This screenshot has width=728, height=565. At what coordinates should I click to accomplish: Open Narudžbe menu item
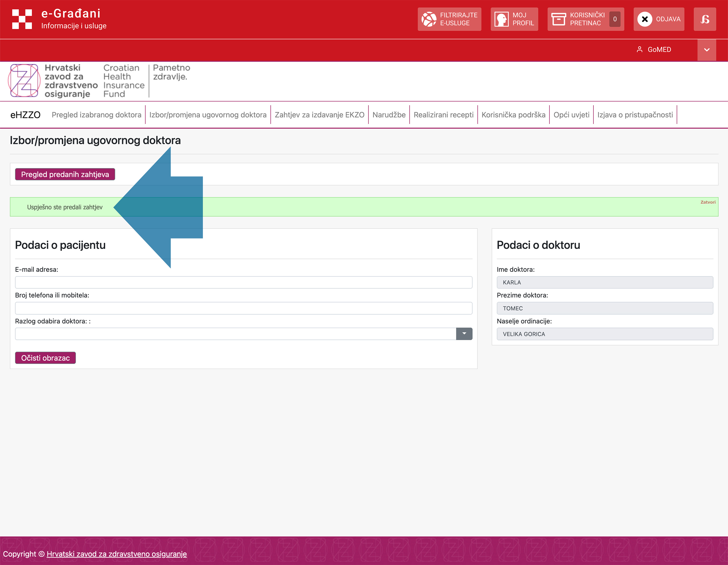(389, 115)
